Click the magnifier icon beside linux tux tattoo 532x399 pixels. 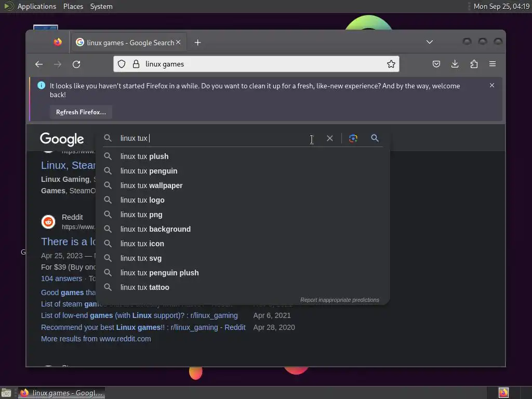tap(108, 287)
